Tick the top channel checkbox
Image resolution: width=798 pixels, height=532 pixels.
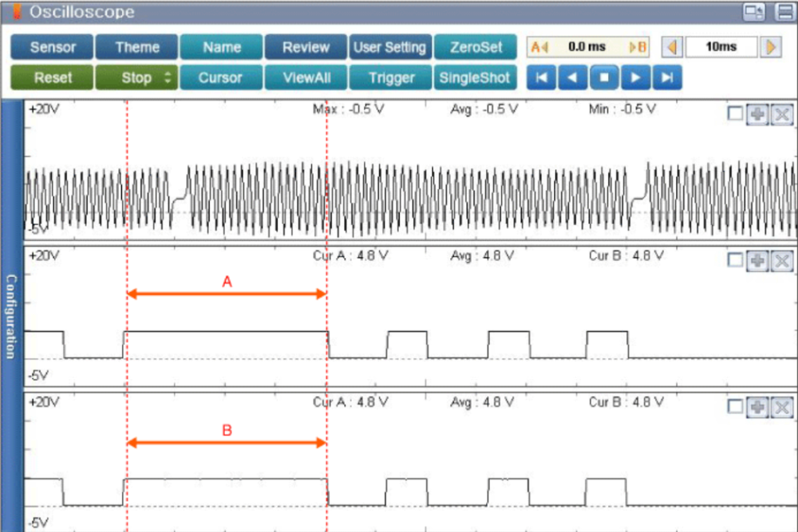735,115
